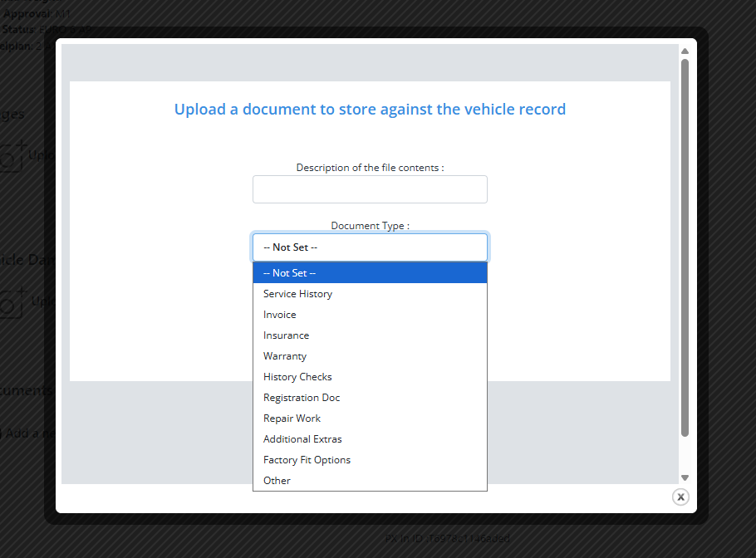Select Invoice as document type
Screen dimensions: 756x558
(280, 315)
